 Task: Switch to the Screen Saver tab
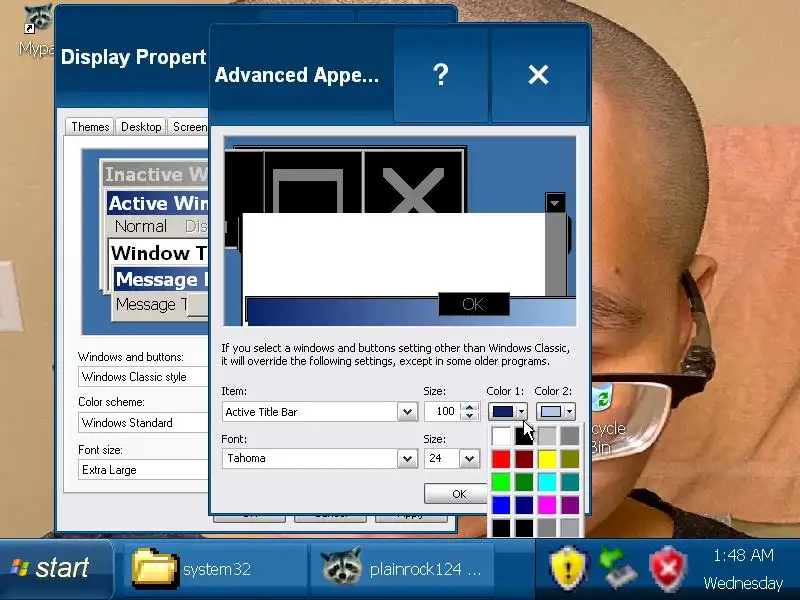(x=188, y=127)
